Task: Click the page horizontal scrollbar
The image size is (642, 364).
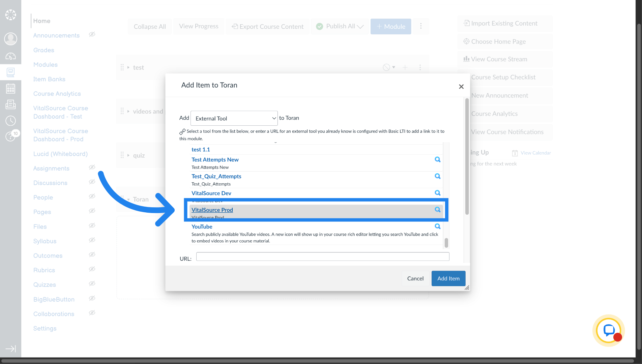Action: [x=317, y=361]
